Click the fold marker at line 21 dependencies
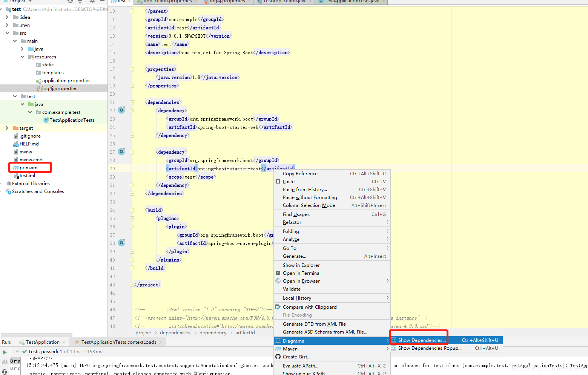The height and width of the screenshot is (375, 588). click(x=132, y=103)
